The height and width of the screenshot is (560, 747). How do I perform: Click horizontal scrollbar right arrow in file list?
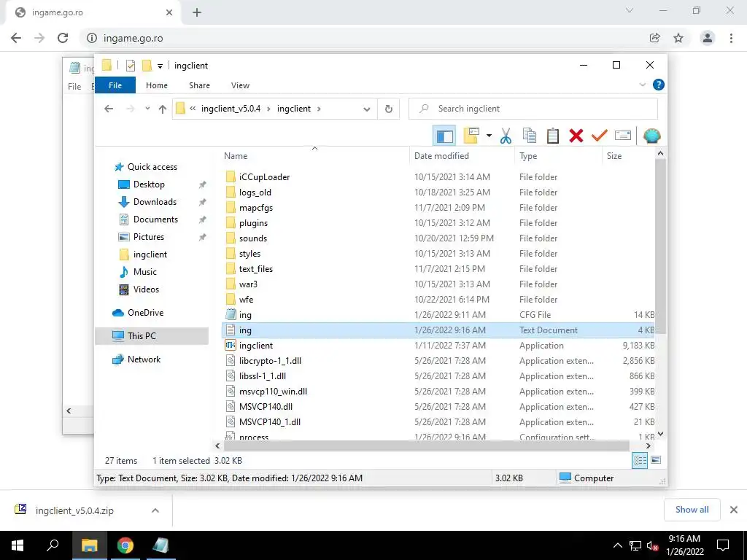649,446
